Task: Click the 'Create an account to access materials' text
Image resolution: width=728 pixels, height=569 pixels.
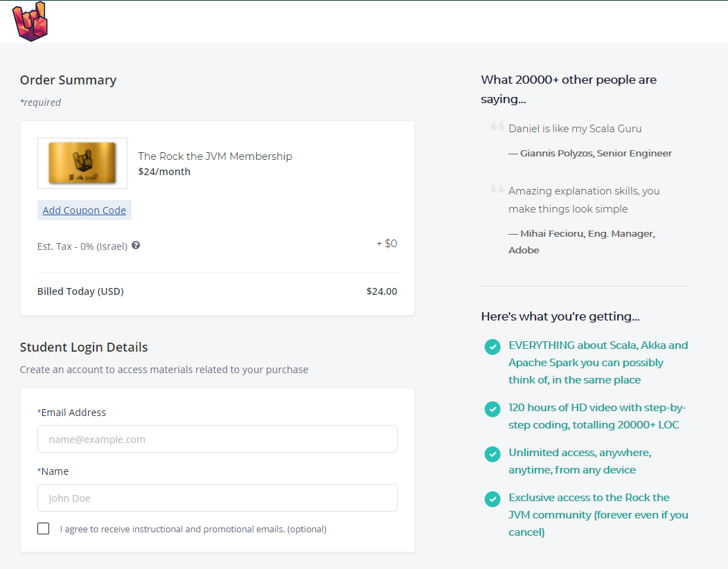Action: coord(164,370)
